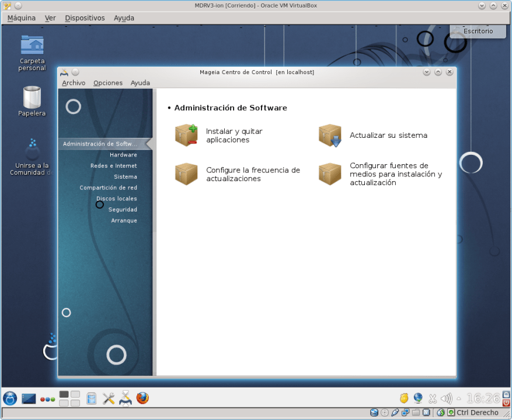The width and height of the screenshot is (512, 420).
Task: Switch to the Seguridad section
Action: click(123, 210)
